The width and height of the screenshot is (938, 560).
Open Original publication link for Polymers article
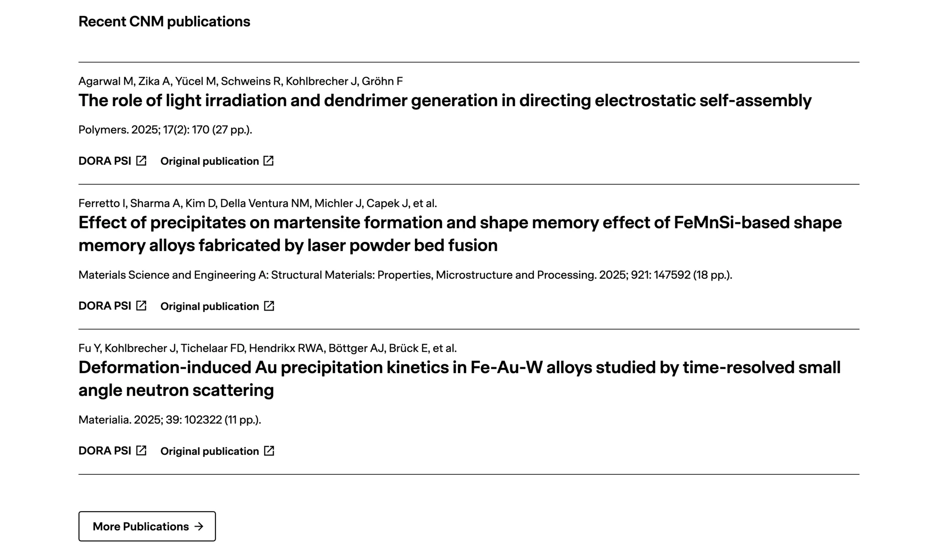217,161
